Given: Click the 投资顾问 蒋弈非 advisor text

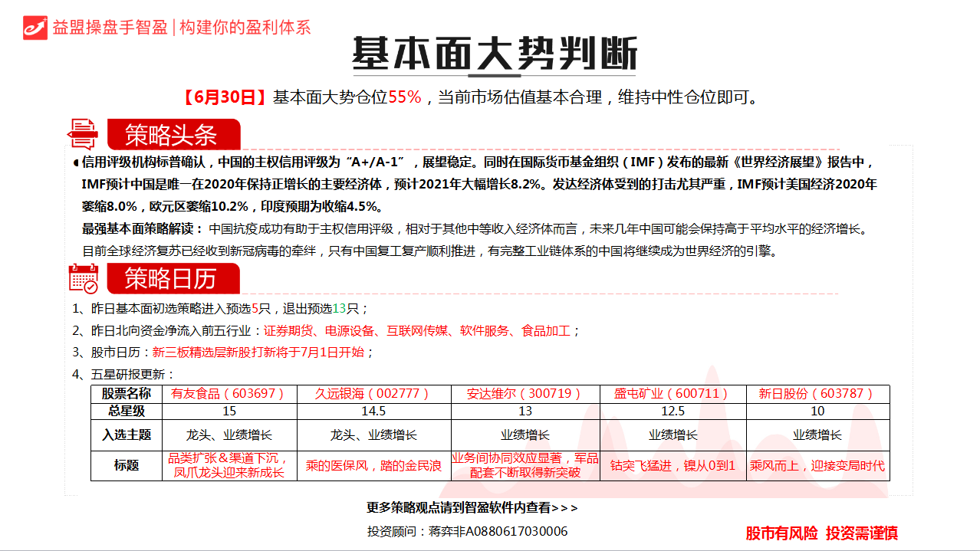Looking at the screenshot, I should (x=466, y=530).
